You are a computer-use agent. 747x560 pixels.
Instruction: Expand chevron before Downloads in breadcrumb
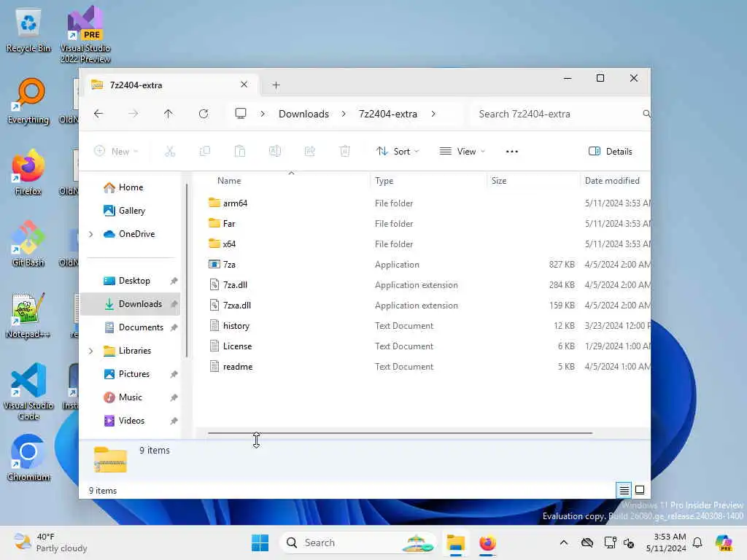click(x=263, y=114)
